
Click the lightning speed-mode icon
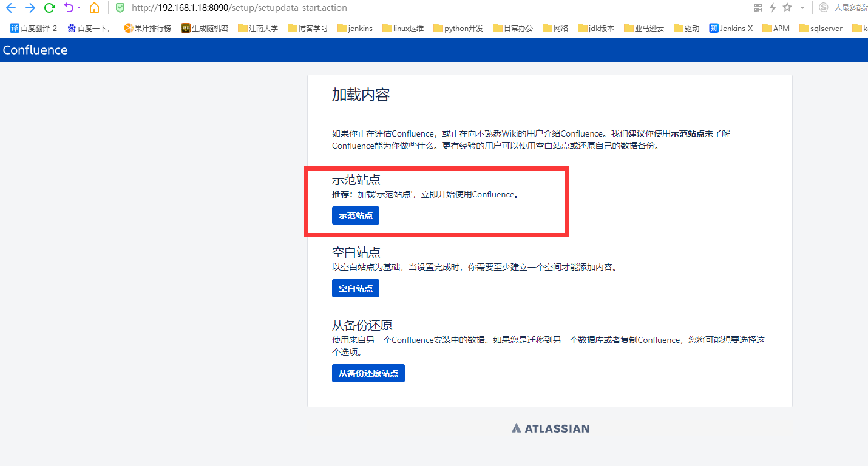pos(773,7)
